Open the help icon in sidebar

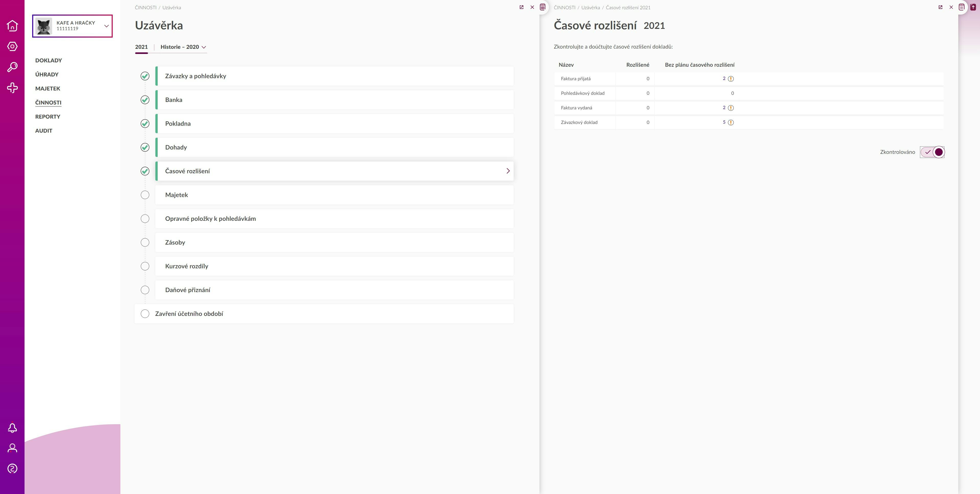coord(12,468)
